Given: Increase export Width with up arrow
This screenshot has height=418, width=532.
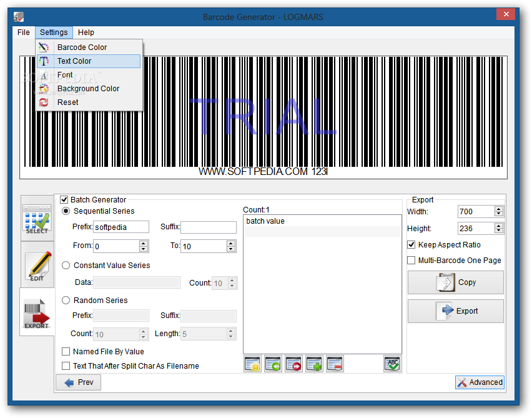Looking at the screenshot, I should 498,209.
